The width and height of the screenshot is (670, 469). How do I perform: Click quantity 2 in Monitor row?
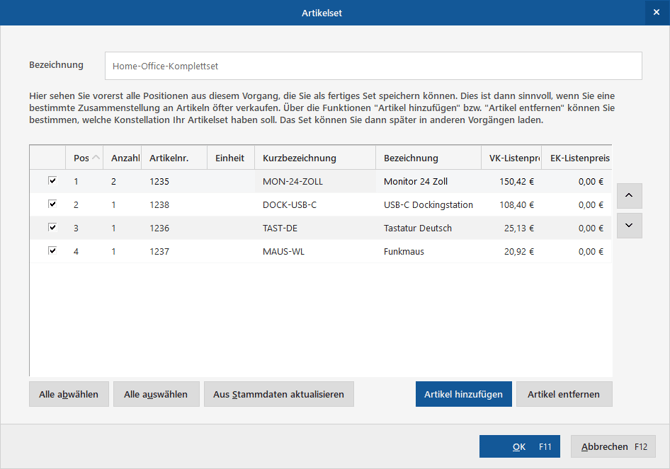(x=114, y=182)
